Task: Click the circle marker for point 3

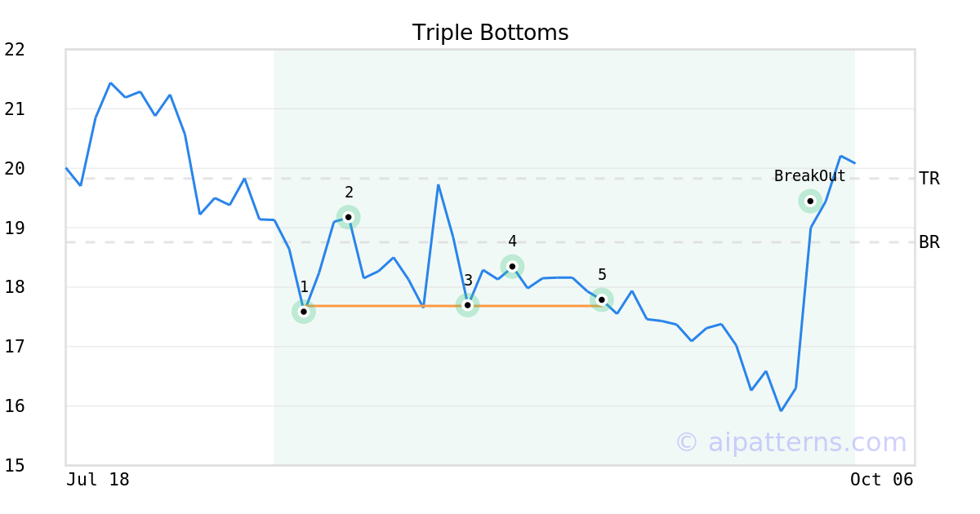Action: coord(467,305)
